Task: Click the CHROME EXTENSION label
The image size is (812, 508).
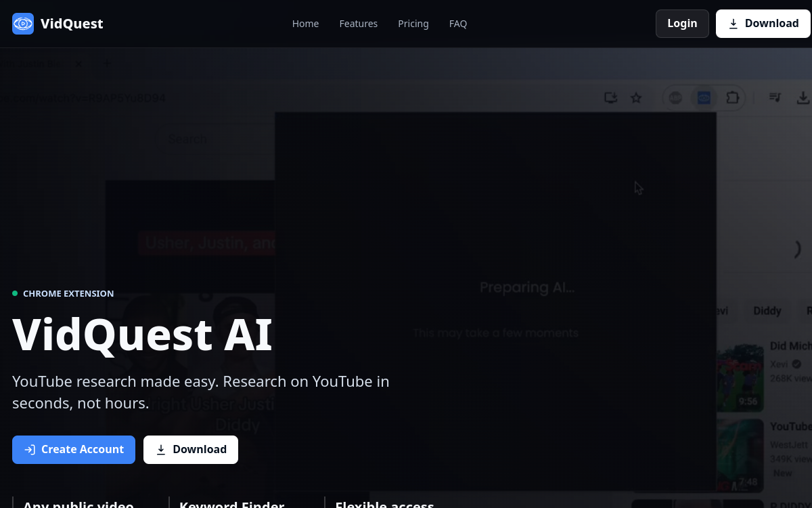Action: 68,293
